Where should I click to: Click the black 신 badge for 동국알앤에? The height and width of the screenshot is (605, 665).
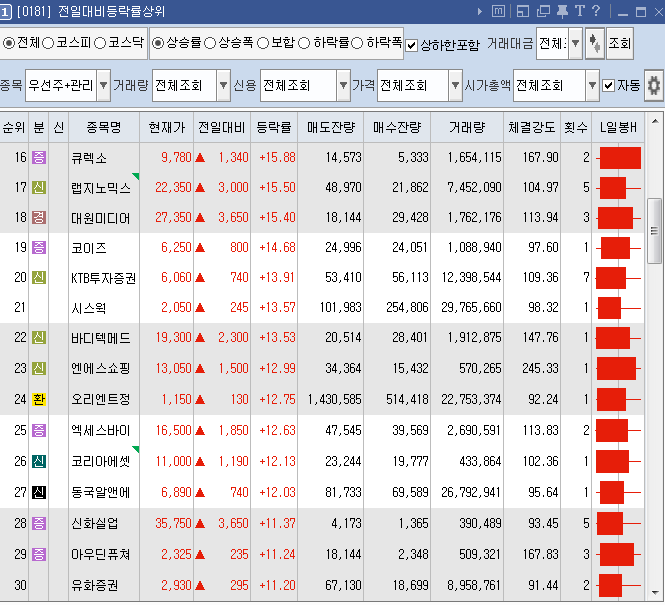[39, 492]
